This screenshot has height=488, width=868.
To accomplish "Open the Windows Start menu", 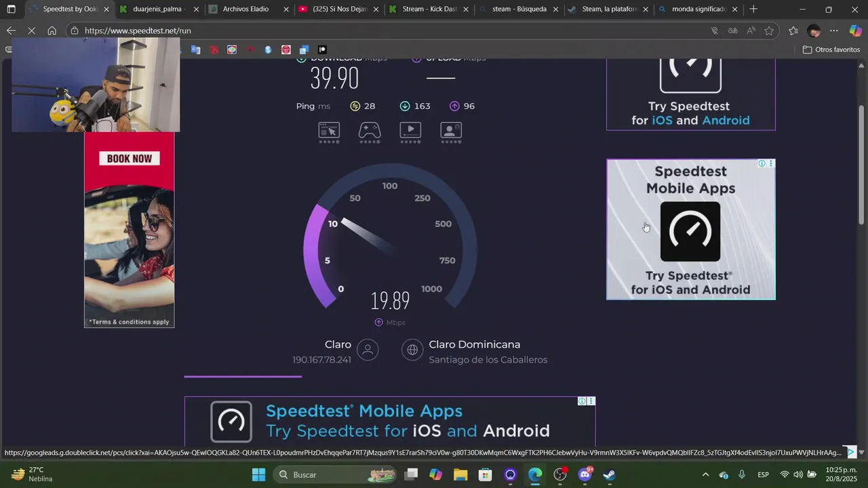I will coord(259,474).
